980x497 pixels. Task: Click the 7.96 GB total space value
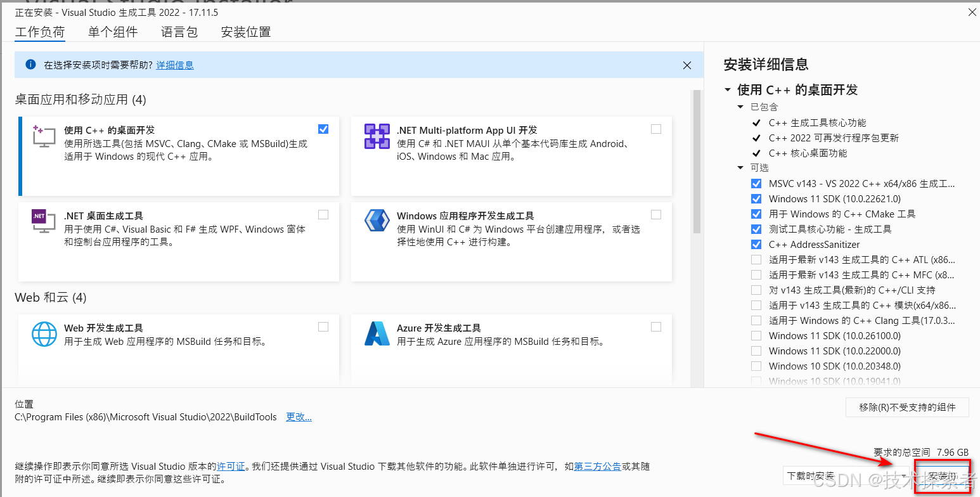[953, 452]
